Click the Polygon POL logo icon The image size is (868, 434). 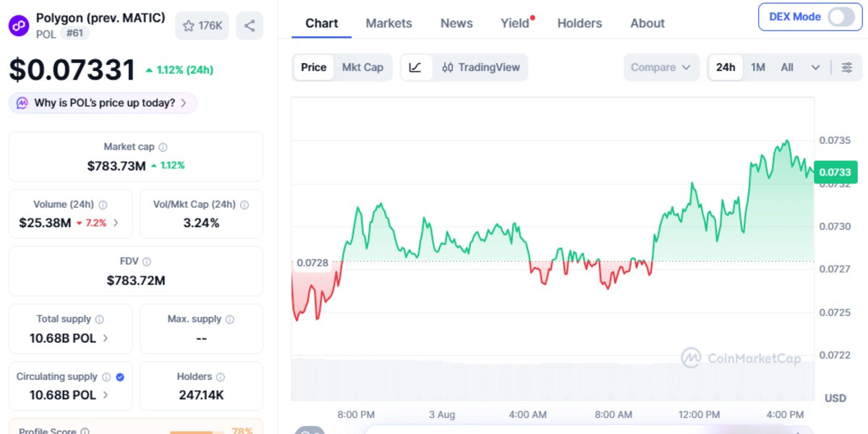(x=19, y=25)
